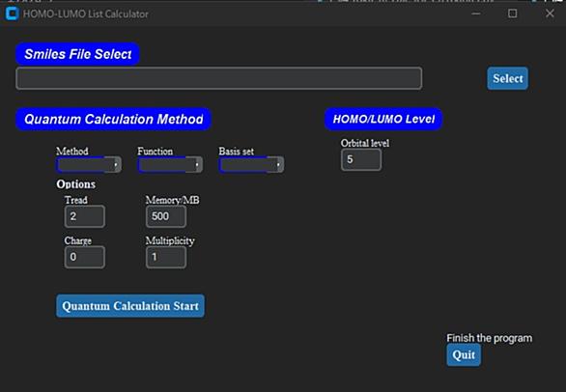Click the HOMO-LUMO app icon in title bar
The width and height of the screenshot is (566, 392).
click(x=13, y=14)
